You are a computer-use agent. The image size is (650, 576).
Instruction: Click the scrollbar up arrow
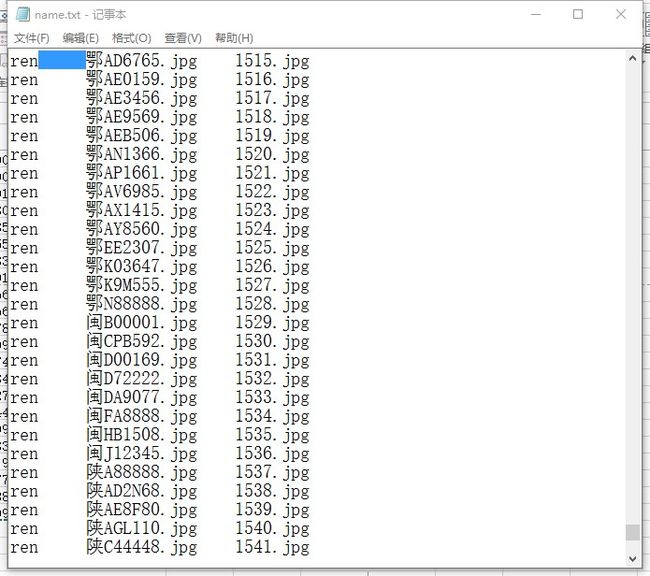point(632,58)
